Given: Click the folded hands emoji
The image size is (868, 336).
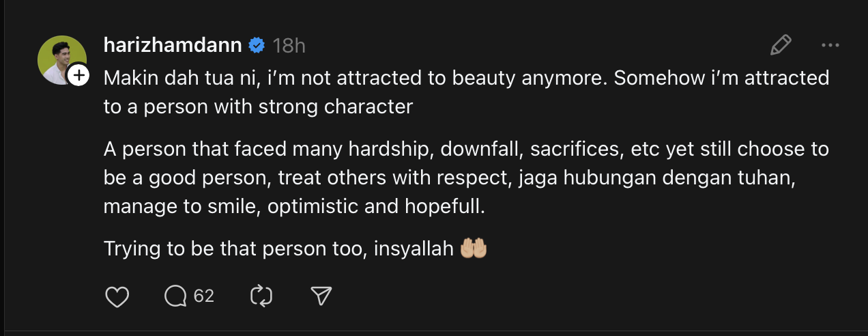Looking at the screenshot, I should pos(474,249).
